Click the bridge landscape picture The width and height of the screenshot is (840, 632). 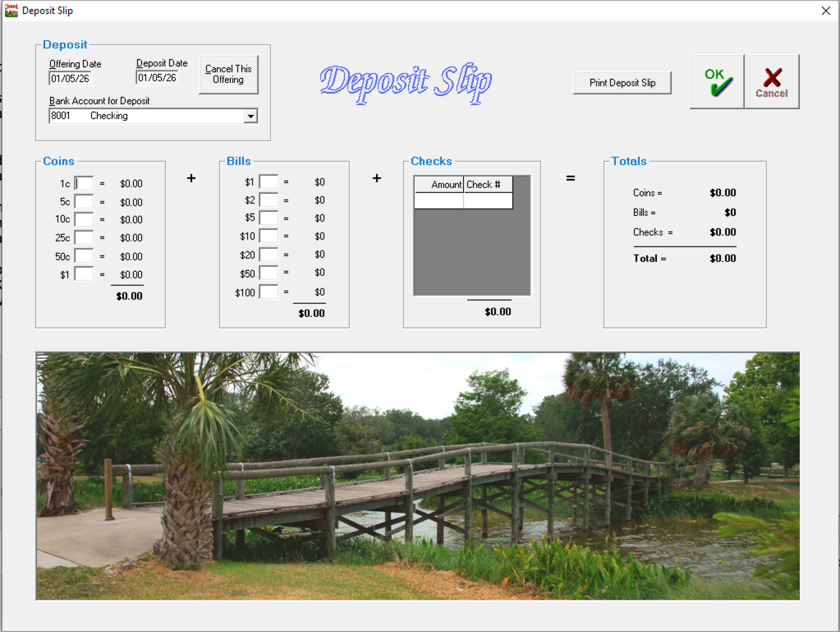[418, 476]
